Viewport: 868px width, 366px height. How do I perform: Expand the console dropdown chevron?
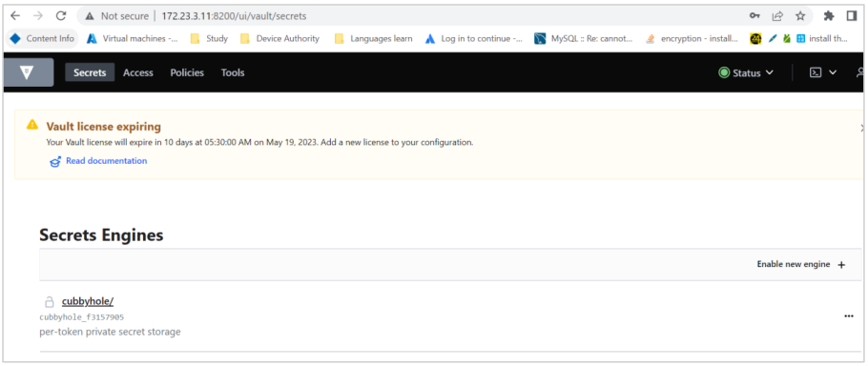[833, 72]
